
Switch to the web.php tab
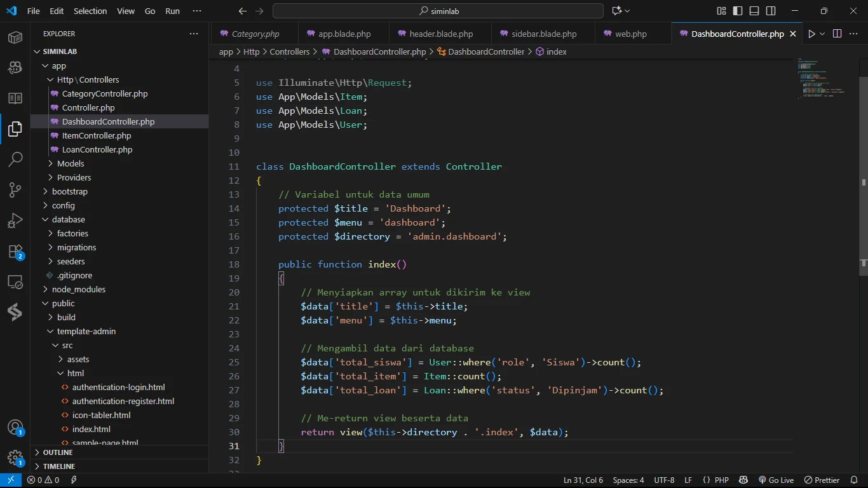pos(630,34)
